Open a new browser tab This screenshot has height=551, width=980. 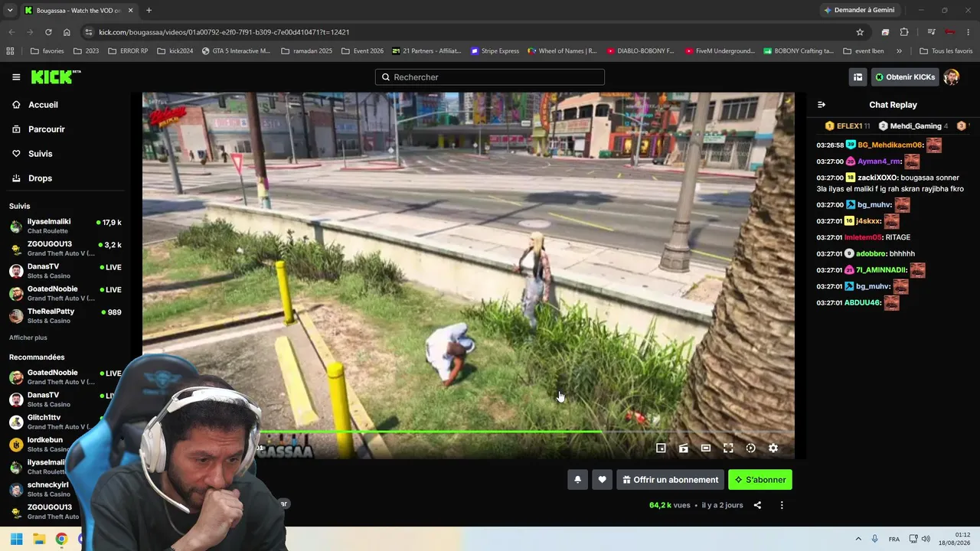[149, 11]
